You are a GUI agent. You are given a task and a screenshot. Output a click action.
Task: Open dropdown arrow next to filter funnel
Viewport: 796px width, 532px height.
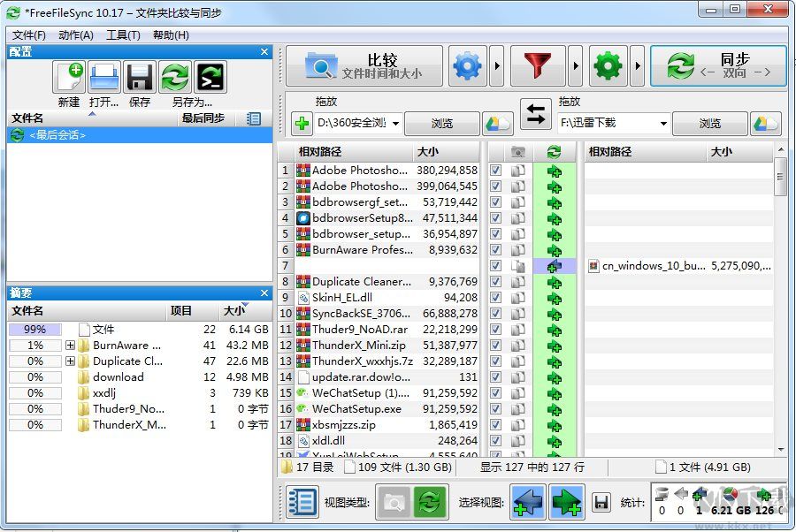tap(575, 66)
